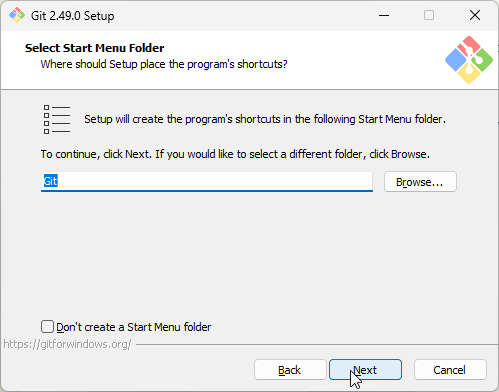This screenshot has height=392, width=499.
Task: Click the greyed-out maximize window button
Action: [x=429, y=15]
